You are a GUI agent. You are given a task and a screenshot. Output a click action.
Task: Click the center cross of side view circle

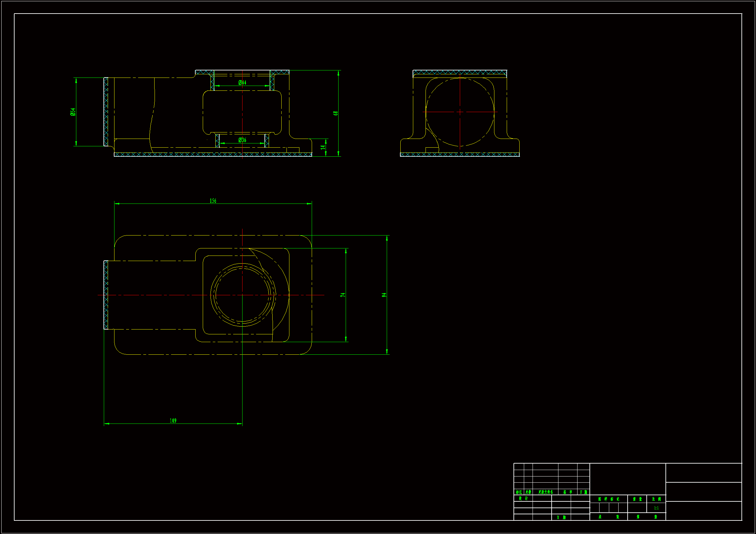pos(460,112)
